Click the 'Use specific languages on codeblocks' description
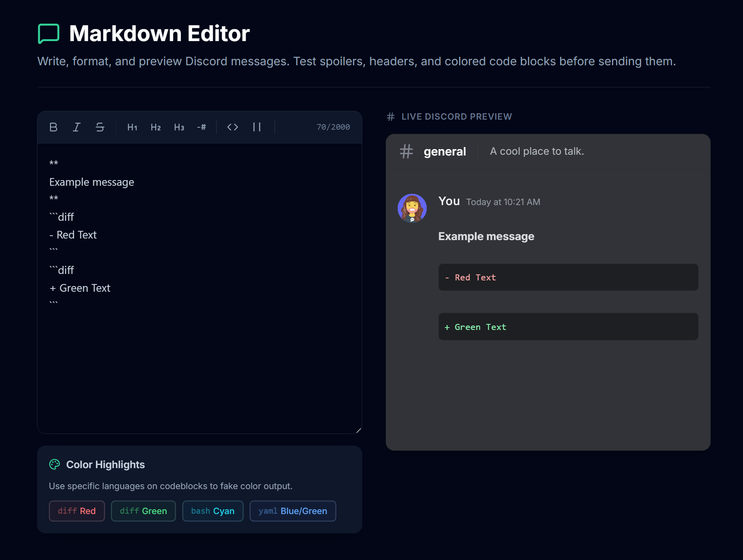The height and width of the screenshot is (560, 743). click(x=171, y=486)
